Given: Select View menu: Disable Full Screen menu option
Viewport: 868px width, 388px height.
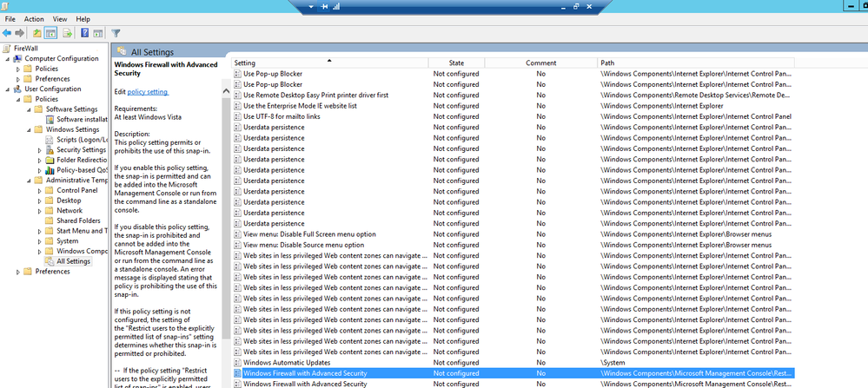Looking at the screenshot, I should click(x=513, y=234).
